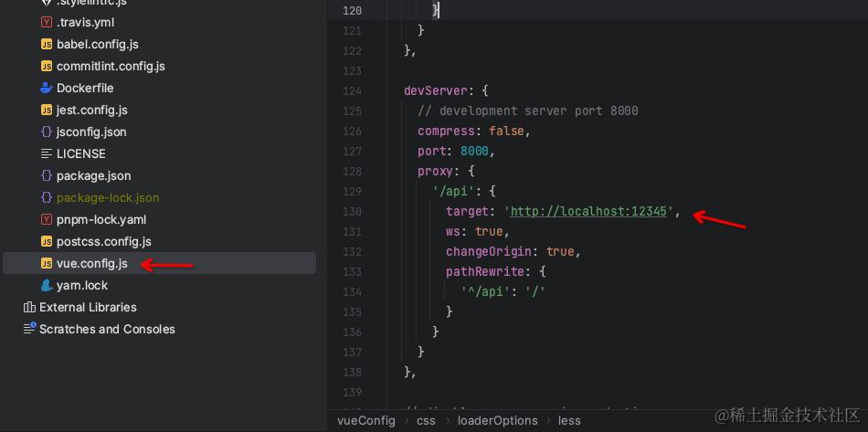Image resolution: width=868 pixels, height=432 pixels.
Task: Click the yarn icon beside yarn.lock
Action: coord(47,286)
